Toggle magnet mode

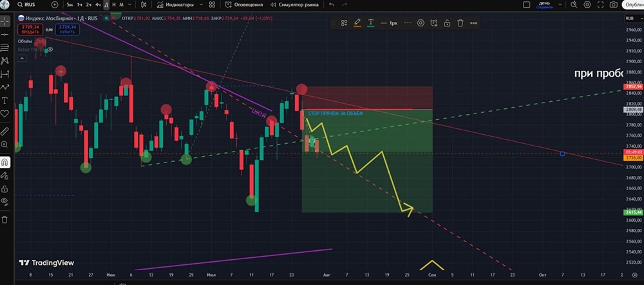point(5,162)
